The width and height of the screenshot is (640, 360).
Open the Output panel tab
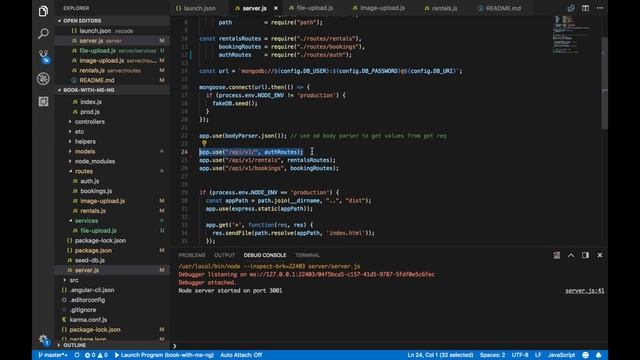coord(224,255)
